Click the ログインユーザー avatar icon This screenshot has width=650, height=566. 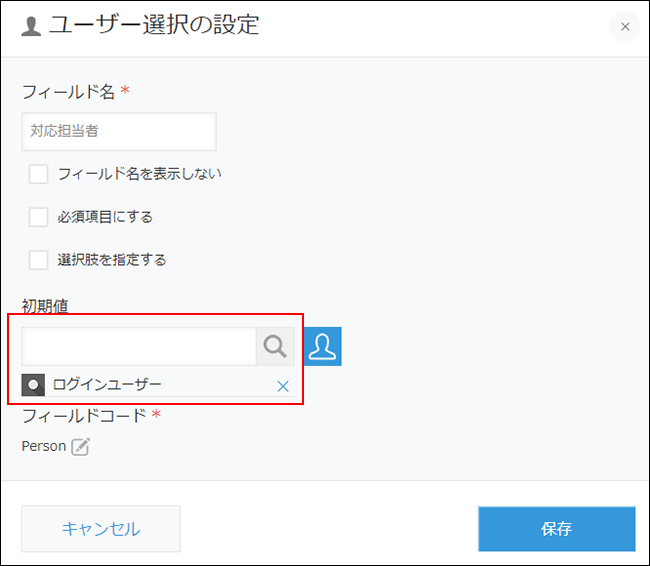[x=33, y=385]
